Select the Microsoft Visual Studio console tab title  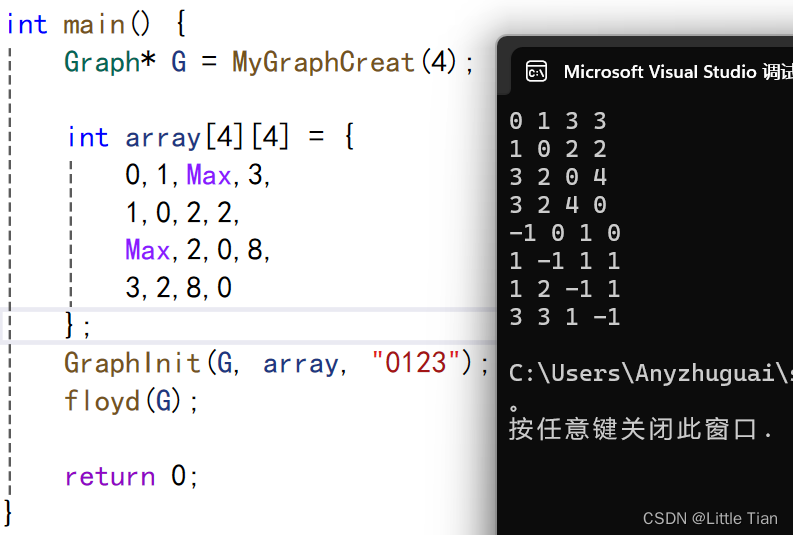click(x=678, y=72)
